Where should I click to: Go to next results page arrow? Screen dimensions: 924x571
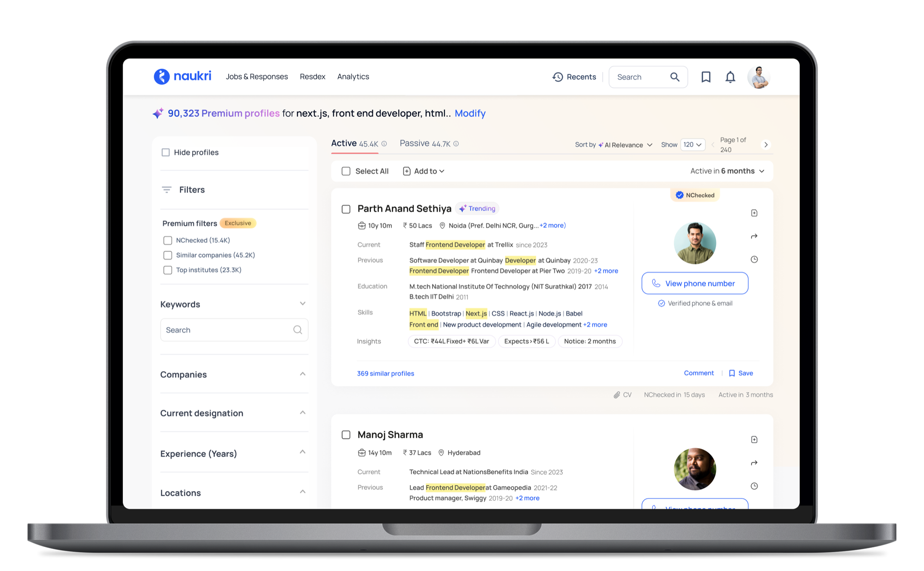point(766,145)
